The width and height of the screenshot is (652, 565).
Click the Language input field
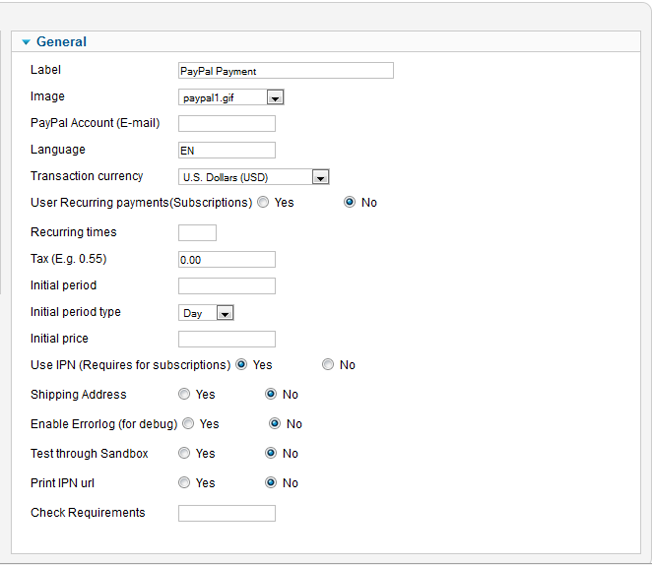point(226,150)
